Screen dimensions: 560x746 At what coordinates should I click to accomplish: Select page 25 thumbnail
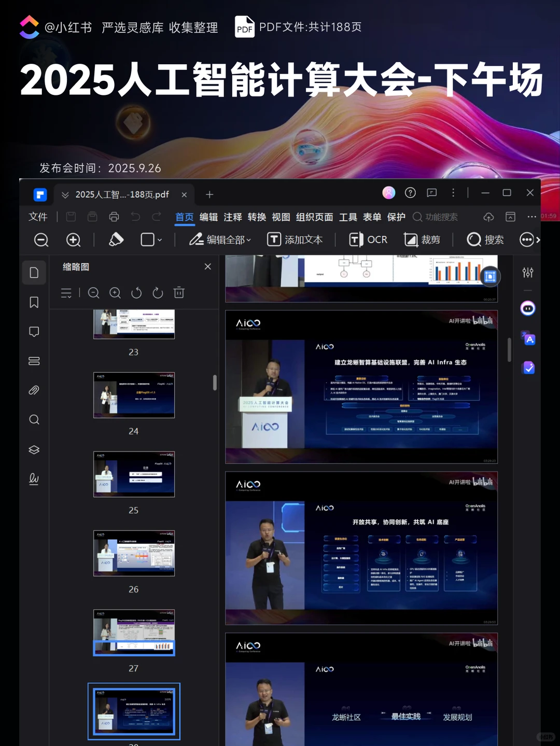(134, 474)
